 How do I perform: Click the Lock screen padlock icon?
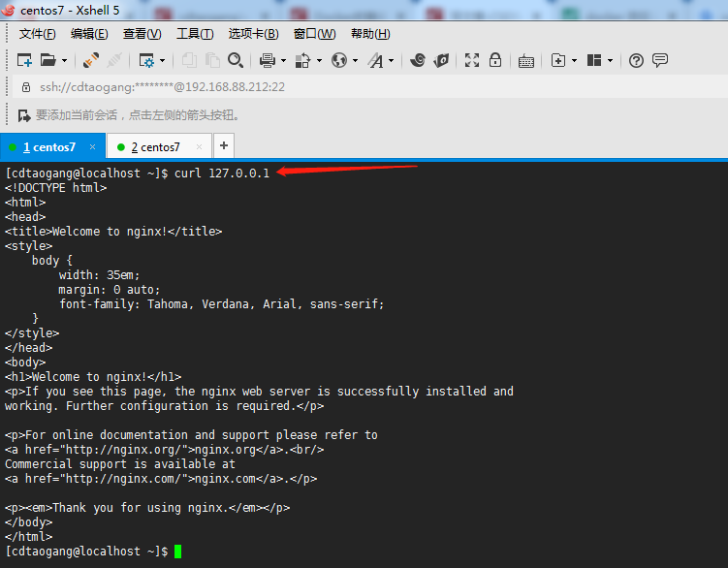tap(495, 60)
